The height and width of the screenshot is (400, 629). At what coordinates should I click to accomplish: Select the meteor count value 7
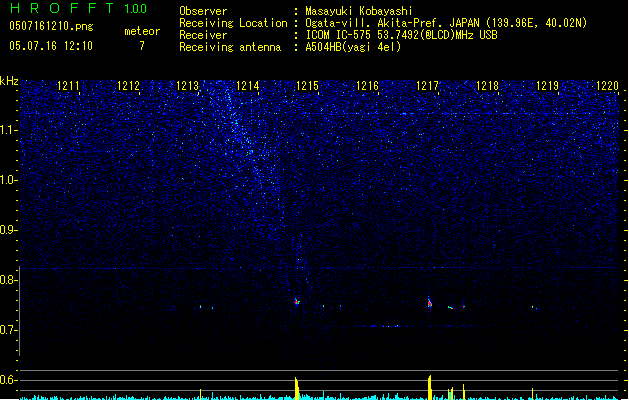pyautogui.click(x=142, y=46)
